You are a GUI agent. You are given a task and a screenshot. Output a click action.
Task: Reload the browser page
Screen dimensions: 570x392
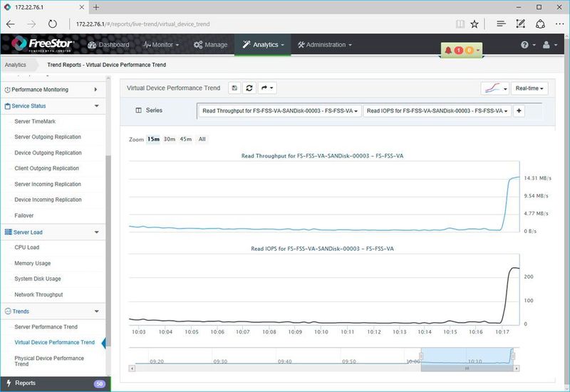pyautogui.click(x=53, y=24)
